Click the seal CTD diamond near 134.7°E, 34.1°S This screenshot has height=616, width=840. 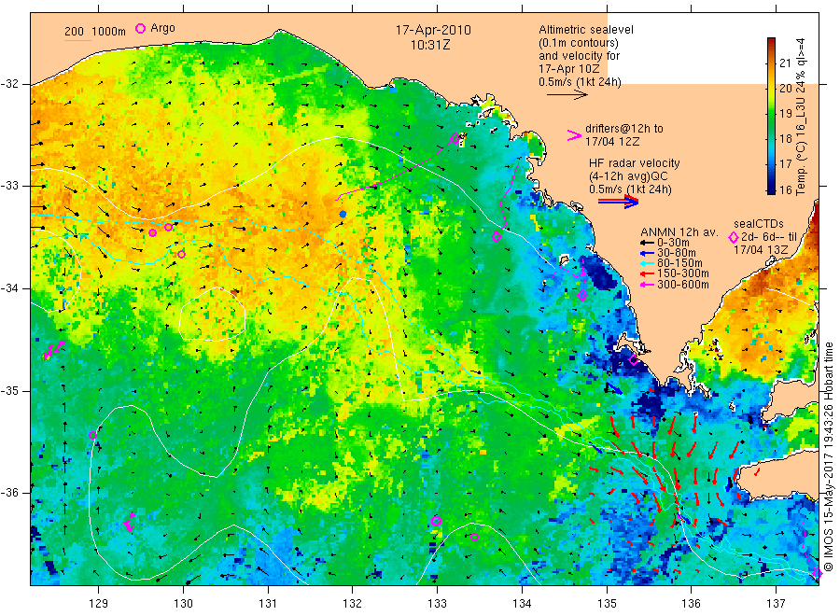click(582, 295)
